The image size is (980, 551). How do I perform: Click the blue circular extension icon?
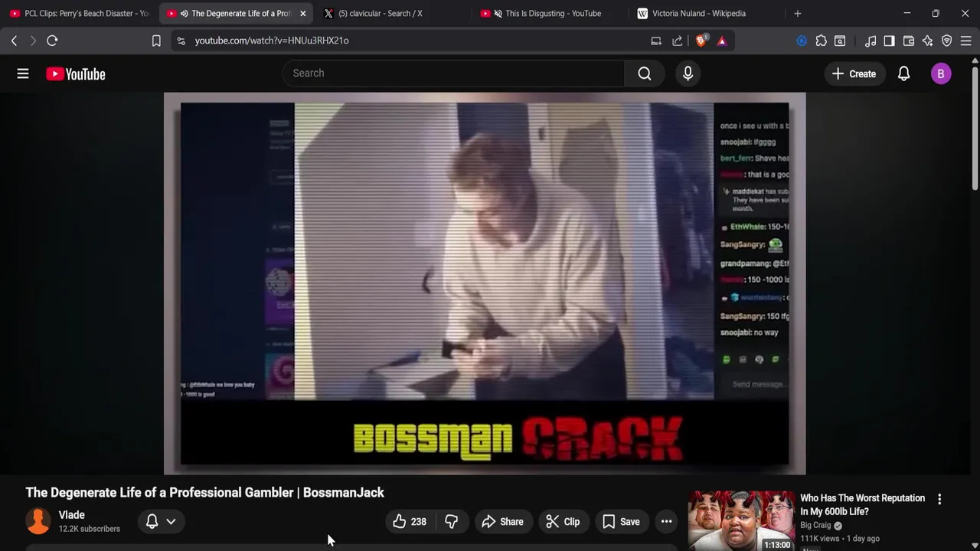click(802, 41)
